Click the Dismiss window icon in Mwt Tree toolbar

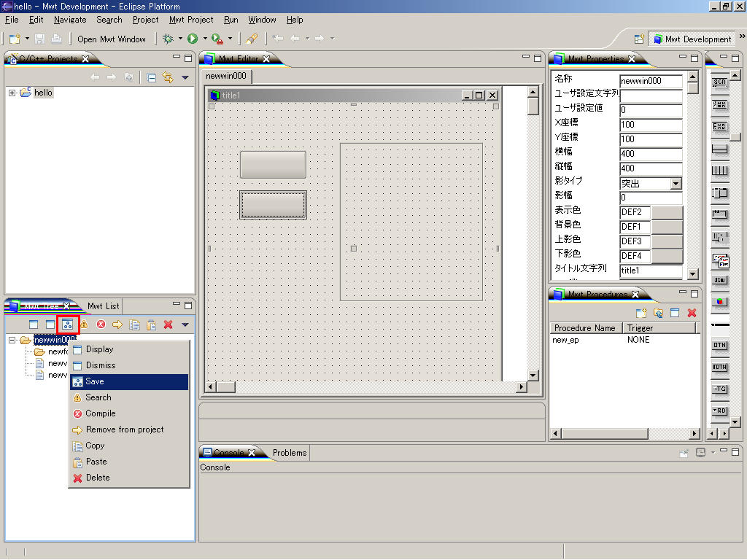pyautogui.click(x=50, y=324)
